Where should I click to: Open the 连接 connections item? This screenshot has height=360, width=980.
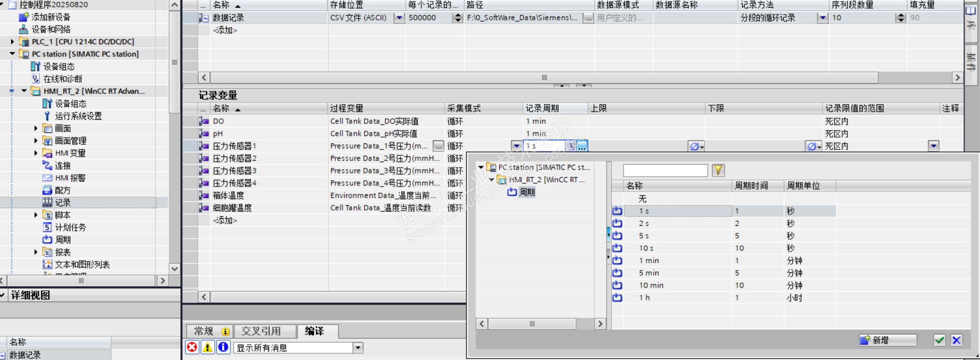[x=63, y=166]
